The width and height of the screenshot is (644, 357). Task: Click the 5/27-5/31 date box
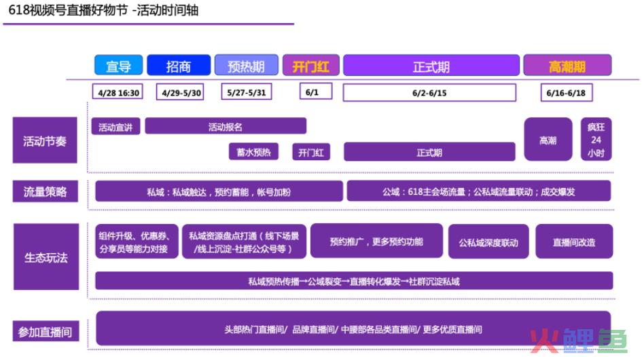point(247,92)
